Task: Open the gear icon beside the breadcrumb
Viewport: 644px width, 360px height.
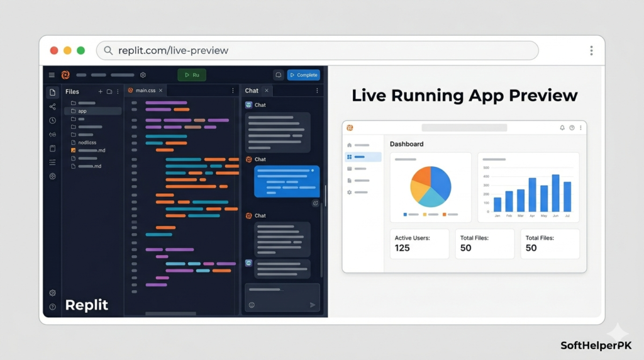Action: click(x=143, y=75)
